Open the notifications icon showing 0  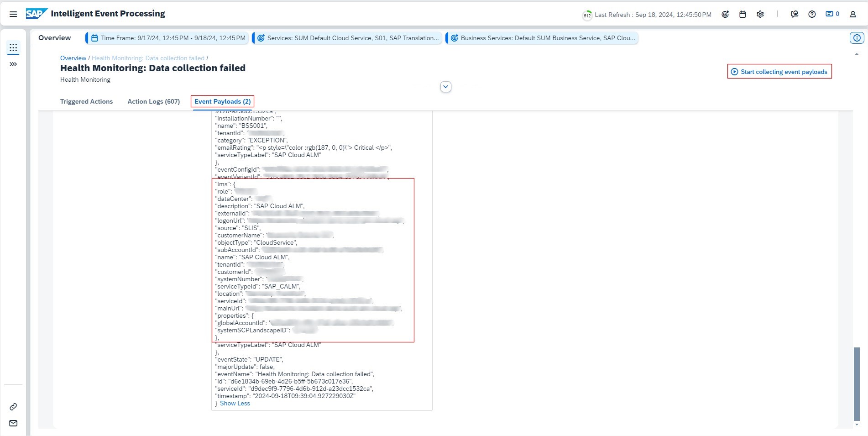click(x=832, y=14)
